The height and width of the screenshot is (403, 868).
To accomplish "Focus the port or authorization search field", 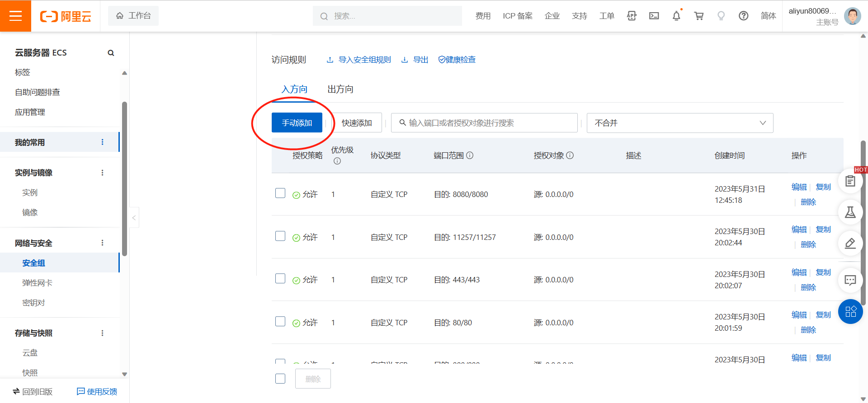I will pos(484,123).
